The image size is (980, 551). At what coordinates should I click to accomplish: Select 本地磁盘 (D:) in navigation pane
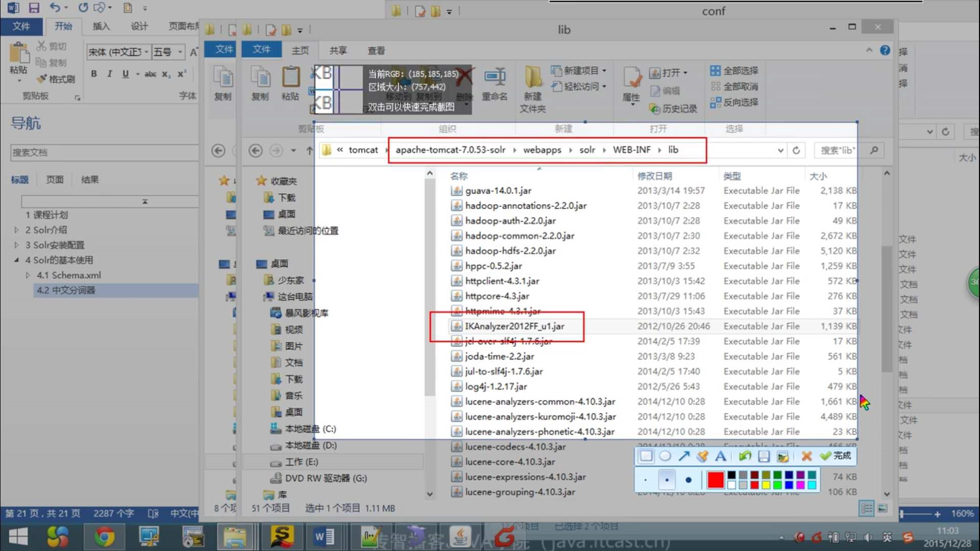point(310,445)
